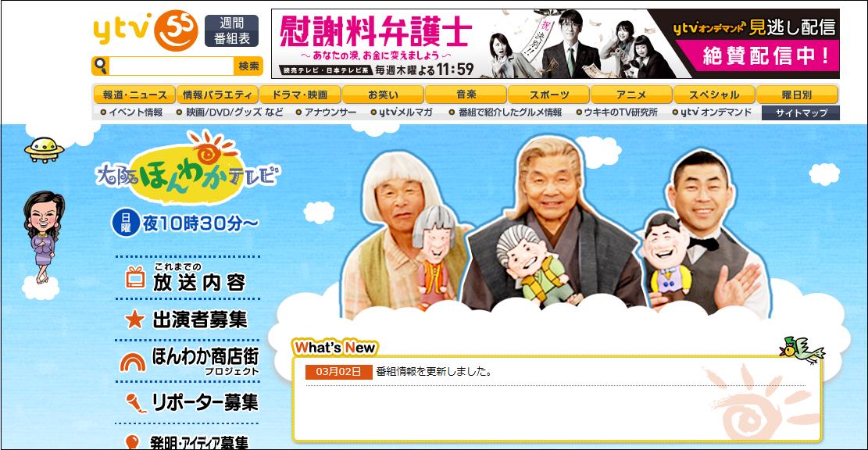
Task: Click the ytv 55 logo icon
Action: 145,30
